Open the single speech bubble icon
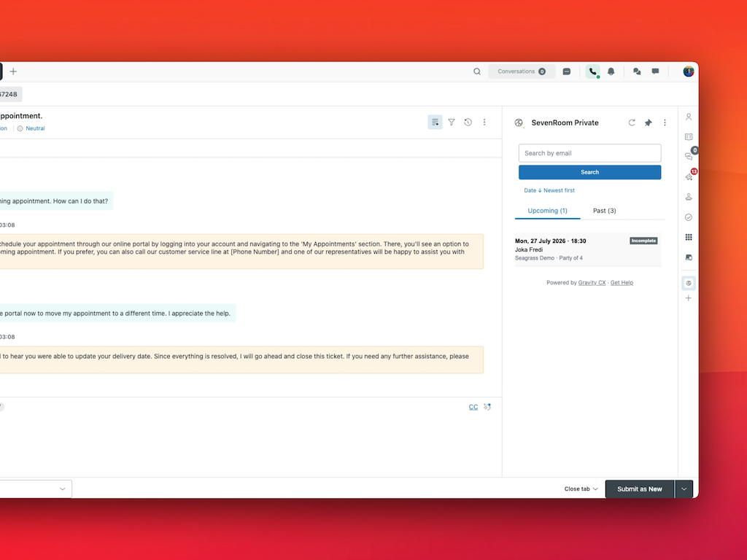 (656, 71)
